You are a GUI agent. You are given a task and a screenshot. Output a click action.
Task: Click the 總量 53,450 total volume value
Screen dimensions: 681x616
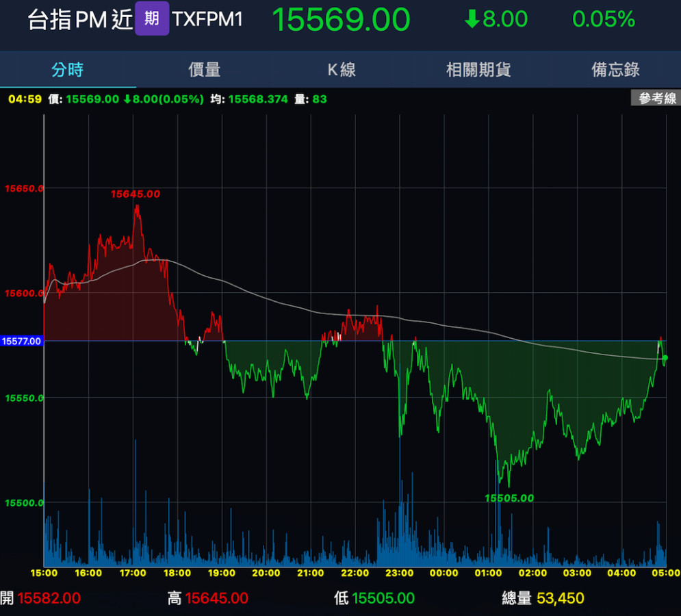560,598
